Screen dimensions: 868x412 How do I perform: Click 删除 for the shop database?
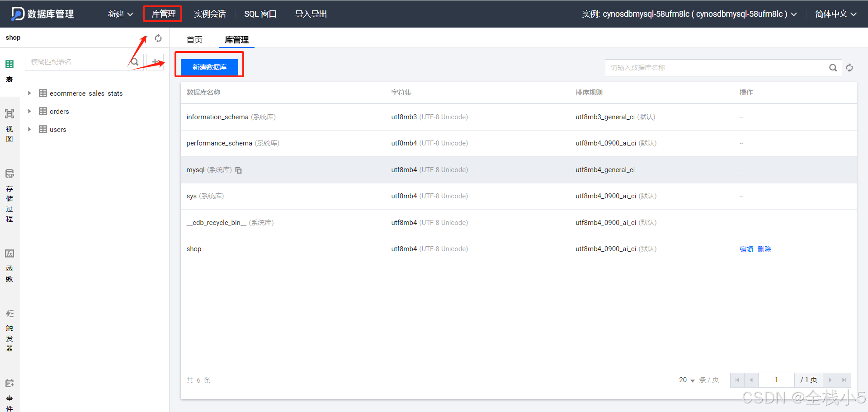tap(764, 249)
